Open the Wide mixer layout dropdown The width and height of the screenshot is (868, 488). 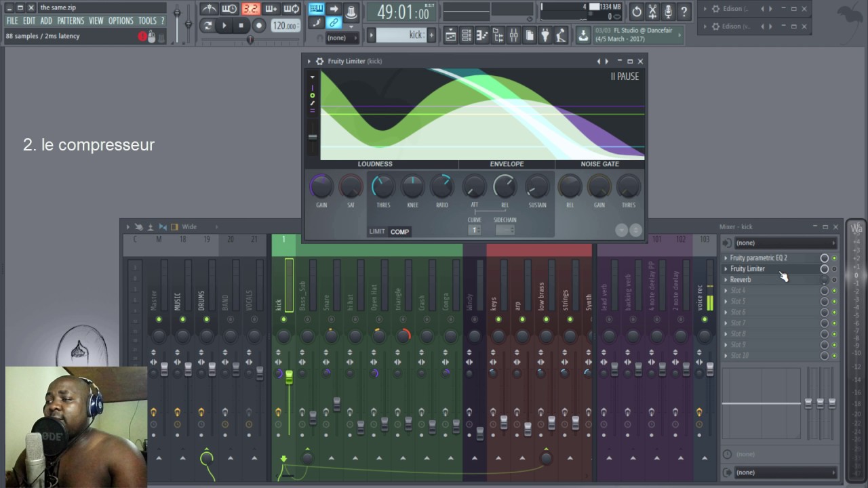click(200, 227)
